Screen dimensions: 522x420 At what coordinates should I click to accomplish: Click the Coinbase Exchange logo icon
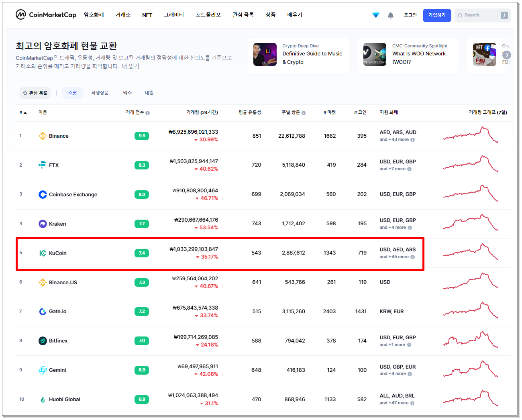pos(43,194)
